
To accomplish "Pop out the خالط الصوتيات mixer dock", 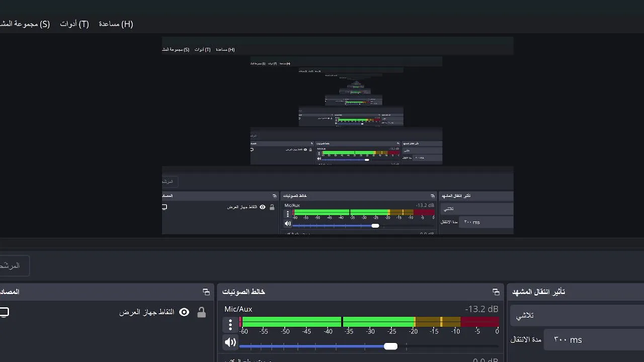I will click(x=496, y=292).
